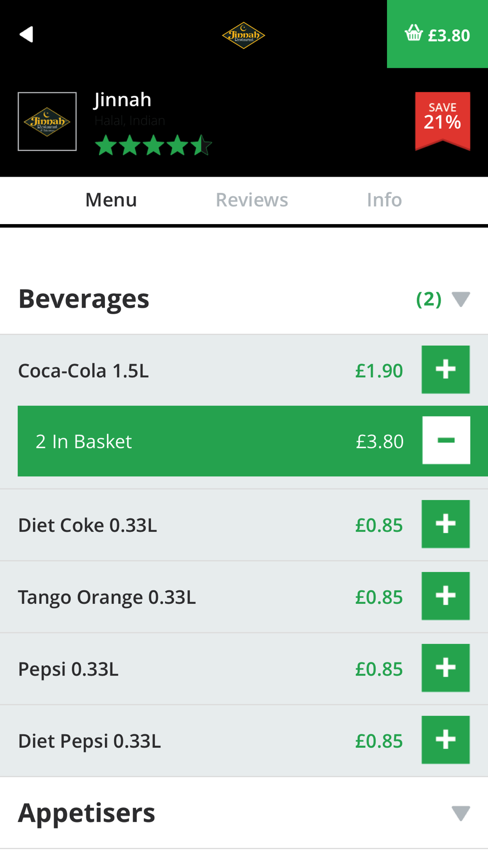Add Diet Pepsi 0.33L to basket
Viewport: 488px width, 868px height.
click(446, 740)
